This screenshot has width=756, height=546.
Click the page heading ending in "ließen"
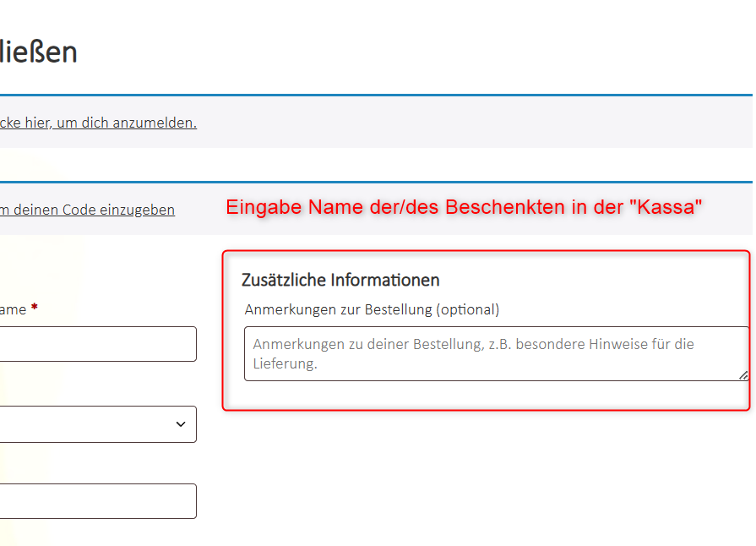[39, 52]
